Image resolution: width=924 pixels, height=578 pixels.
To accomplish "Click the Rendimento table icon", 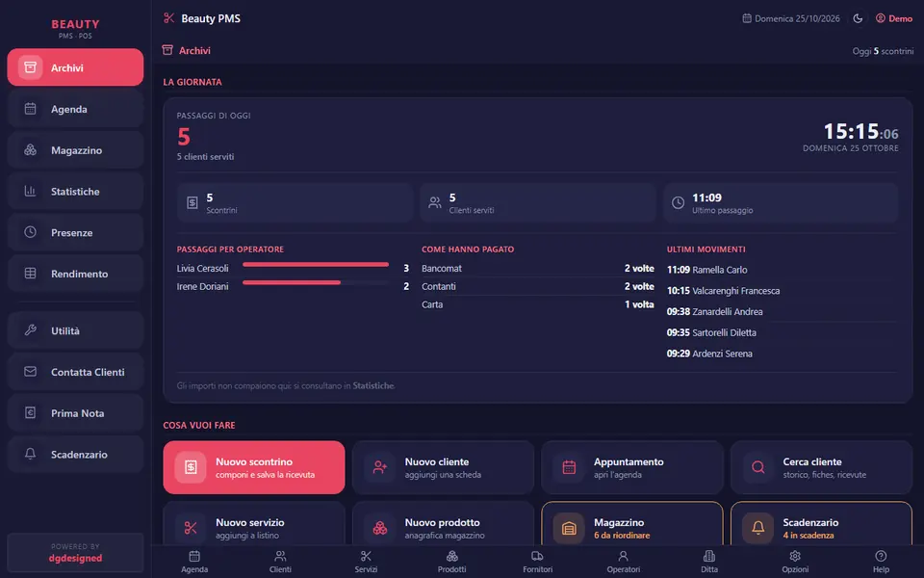I will point(30,274).
